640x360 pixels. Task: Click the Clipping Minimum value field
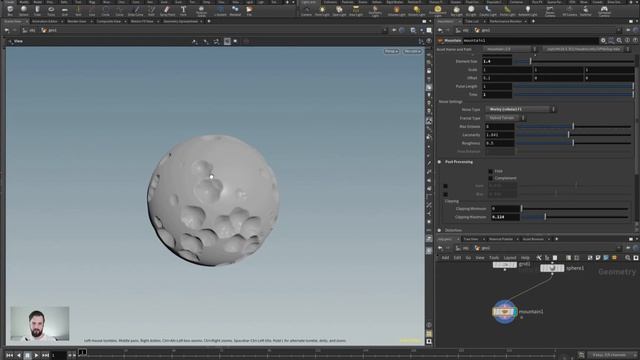pos(505,209)
